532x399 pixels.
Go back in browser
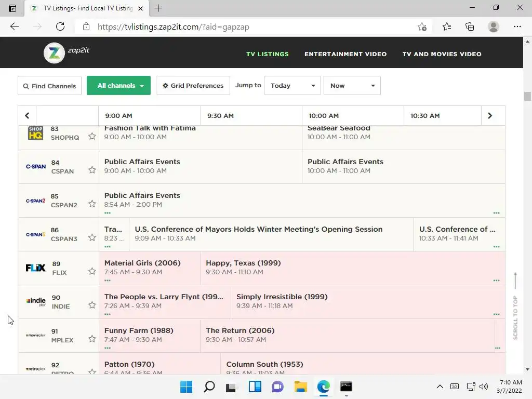pyautogui.click(x=14, y=26)
